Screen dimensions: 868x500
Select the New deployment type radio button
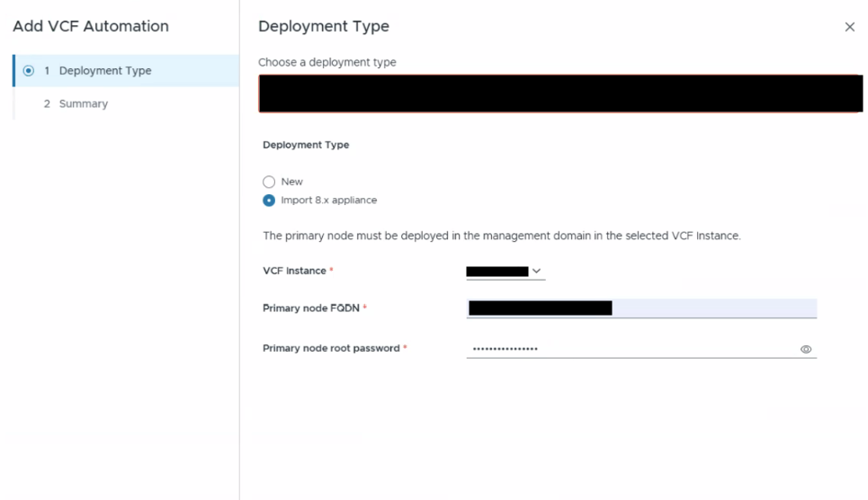(x=269, y=182)
